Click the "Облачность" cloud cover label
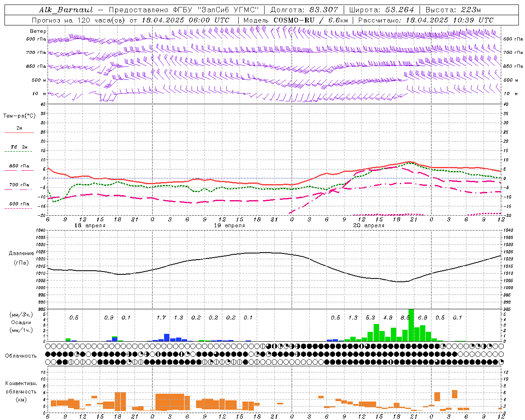This screenshot has height=420, width=525. coord(21,356)
